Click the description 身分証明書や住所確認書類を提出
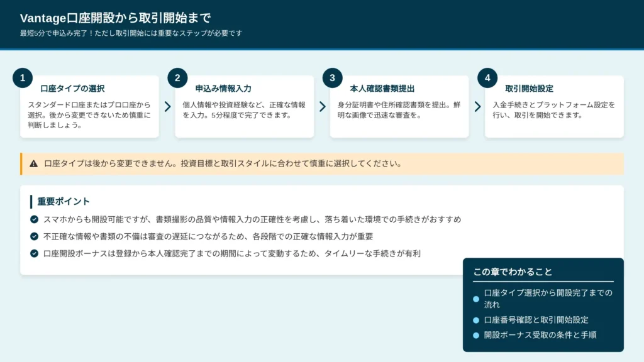 [x=399, y=110]
